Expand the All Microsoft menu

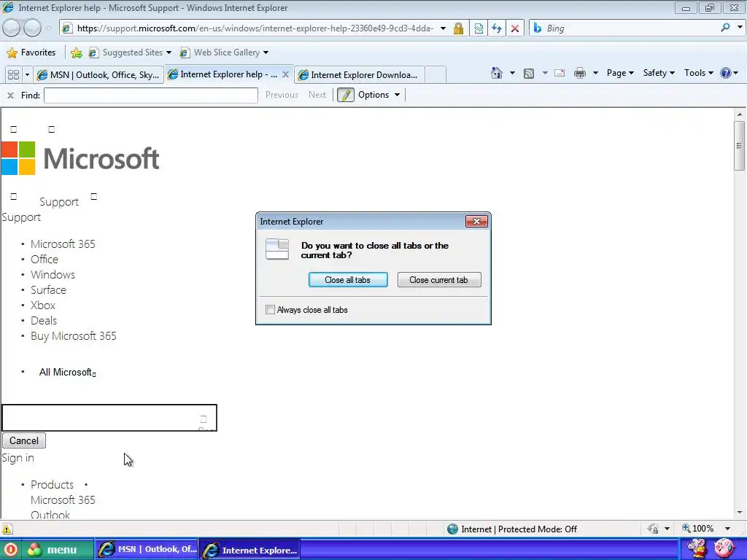click(x=67, y=372)
